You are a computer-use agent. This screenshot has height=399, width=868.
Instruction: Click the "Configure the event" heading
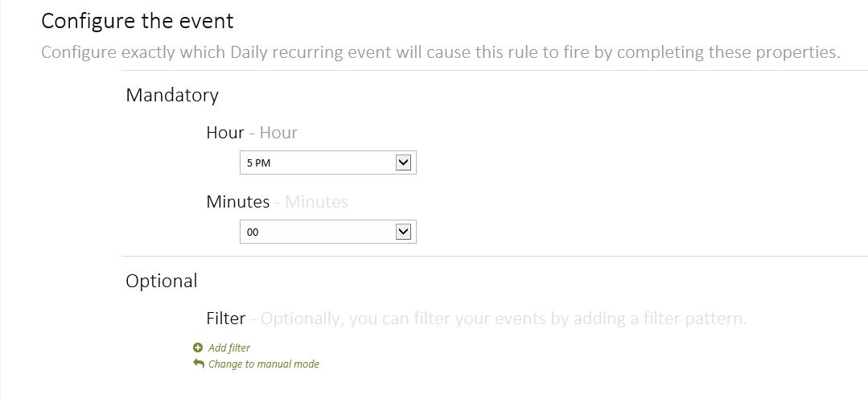pyautogui.click(x=138, y=21)
